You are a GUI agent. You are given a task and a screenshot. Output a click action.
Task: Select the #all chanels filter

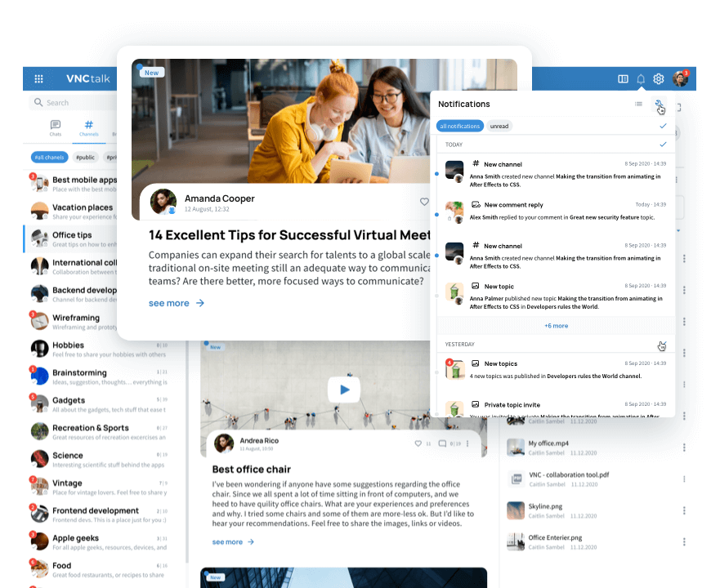pyautogui.click(x=50, y=157)
